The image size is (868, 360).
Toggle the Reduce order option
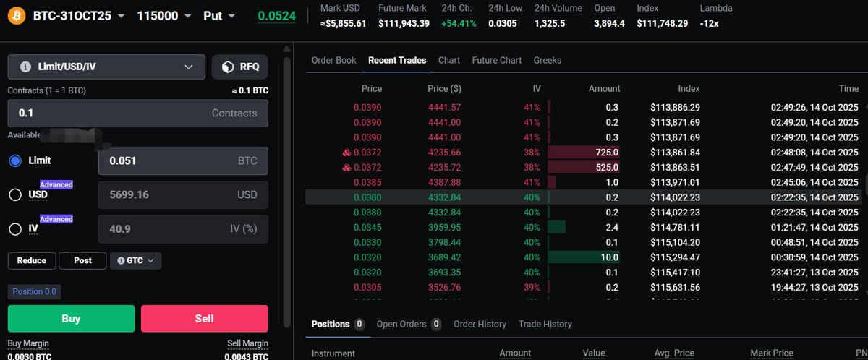tap(32, 260)
